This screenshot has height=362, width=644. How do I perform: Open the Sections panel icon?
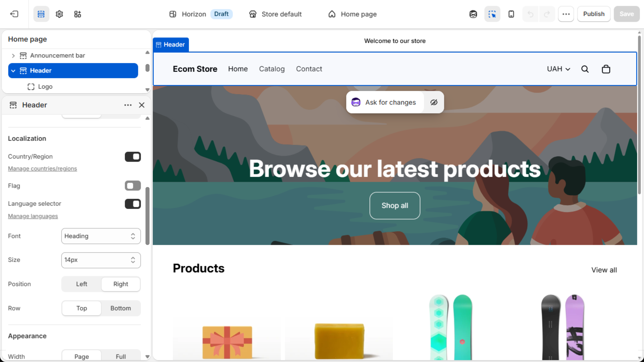[x=41, y=14]
